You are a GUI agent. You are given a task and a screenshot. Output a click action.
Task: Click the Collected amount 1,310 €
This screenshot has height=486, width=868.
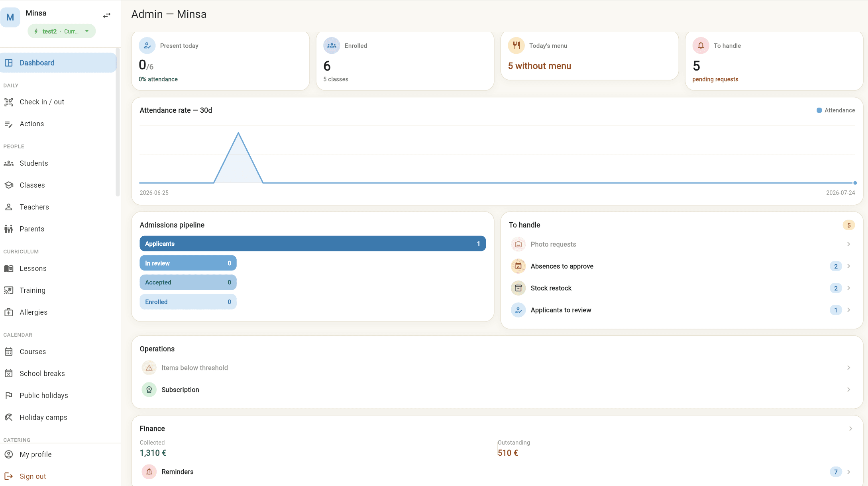click(x=153, y=453)
